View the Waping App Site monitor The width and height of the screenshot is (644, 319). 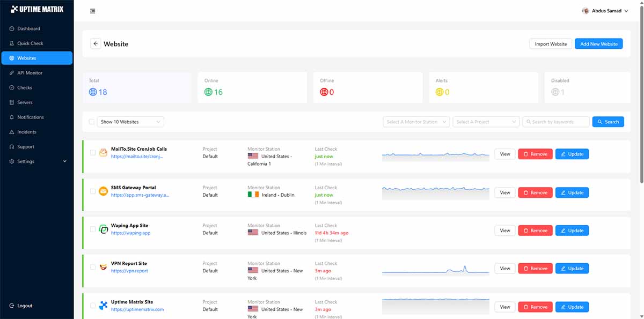coord(505,231)
